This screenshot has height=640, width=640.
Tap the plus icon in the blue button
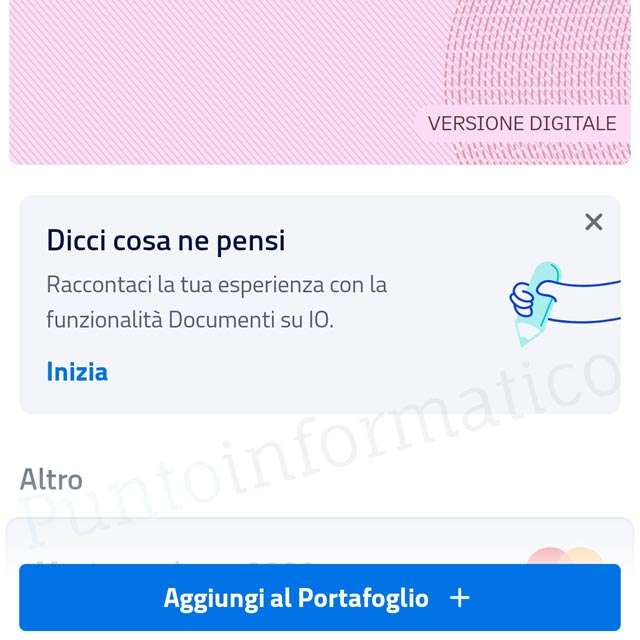(x=460, y=598)
